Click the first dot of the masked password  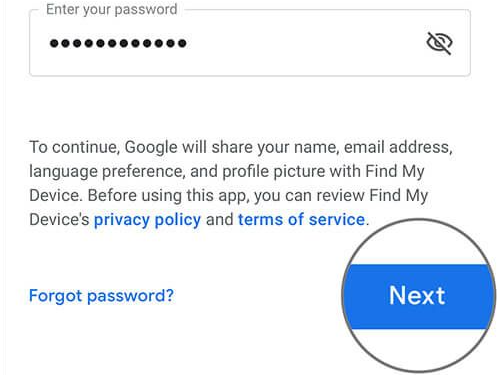(x=54, y=43)
